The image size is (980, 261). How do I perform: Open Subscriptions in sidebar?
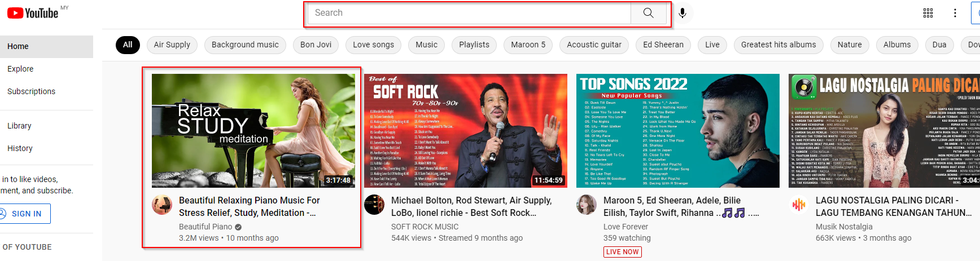46,91
